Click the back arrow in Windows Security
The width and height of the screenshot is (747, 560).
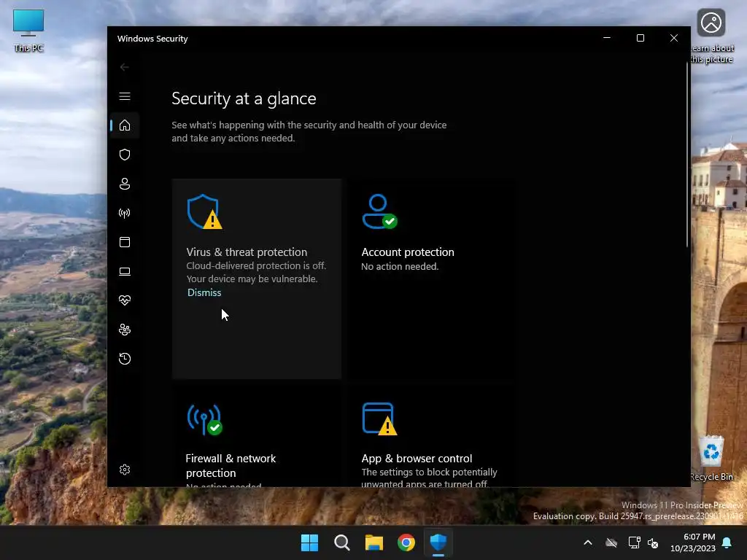[124, 67]
